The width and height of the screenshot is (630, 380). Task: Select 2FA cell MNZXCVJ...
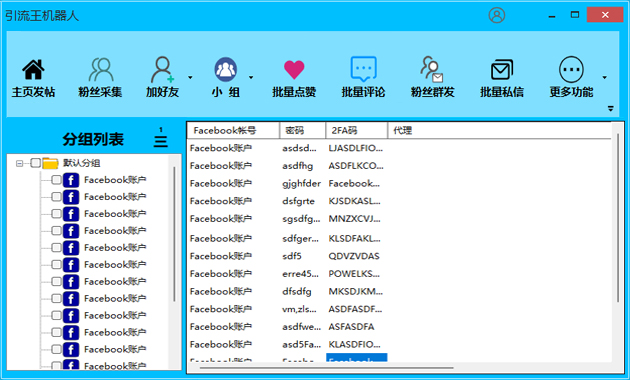click(354, 219)
